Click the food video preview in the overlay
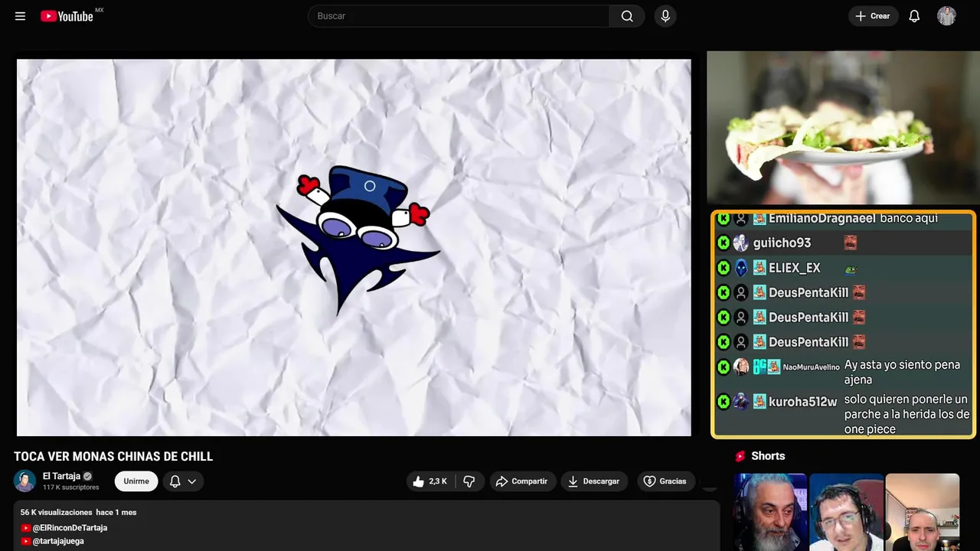980x551 pixels. point(843,128)
